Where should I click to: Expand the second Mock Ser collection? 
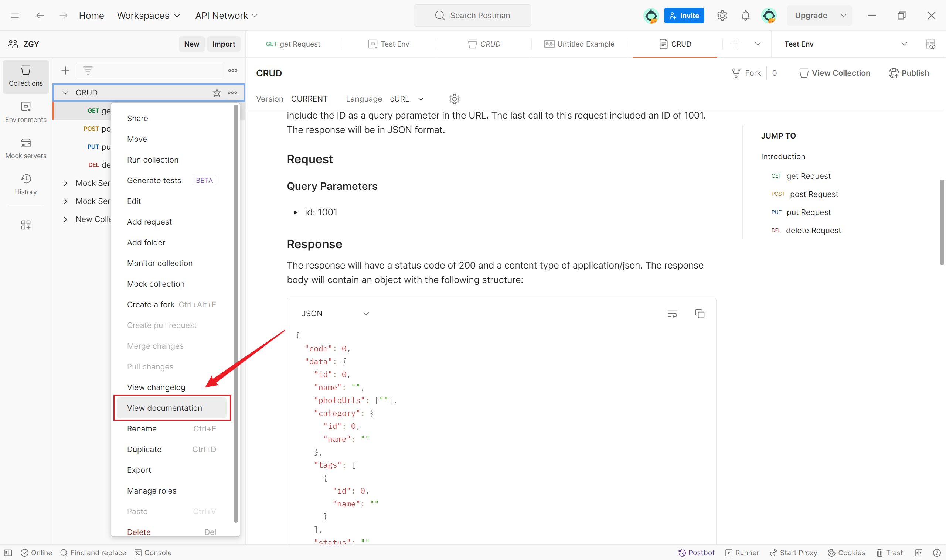[x=65, y=202]
